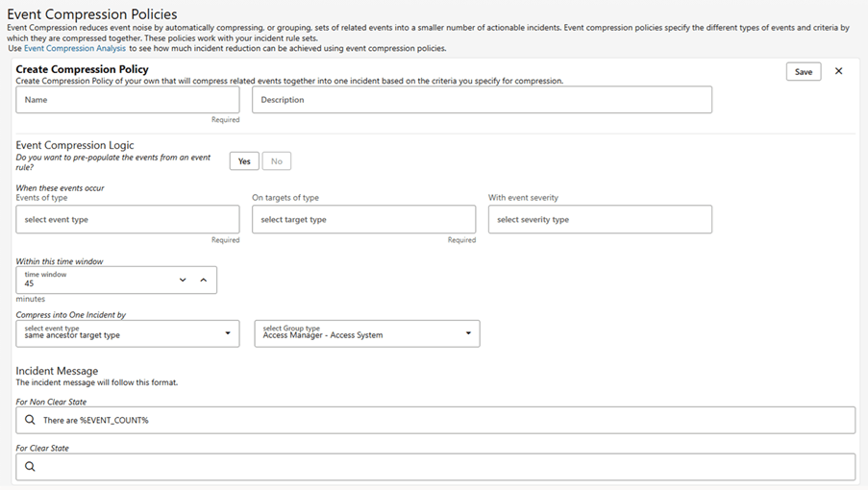868x490 pixels.
Task: Open the select target type field
Action: pyautogui.click(x=363, y=220)
